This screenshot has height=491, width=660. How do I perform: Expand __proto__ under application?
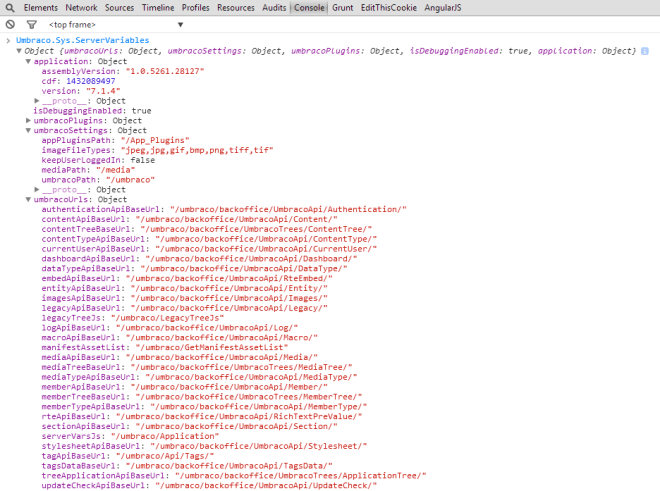pos(37,101)
